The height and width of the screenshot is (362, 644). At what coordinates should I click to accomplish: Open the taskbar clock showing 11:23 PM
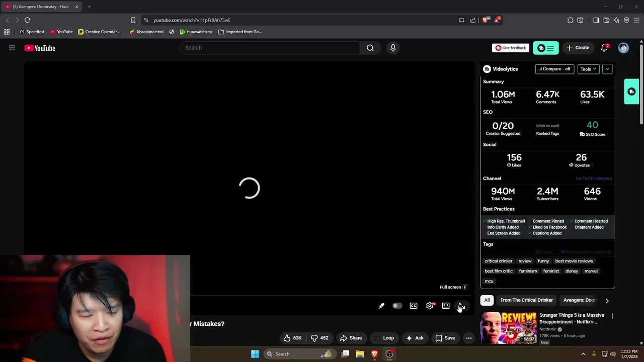tap(629, 354)
